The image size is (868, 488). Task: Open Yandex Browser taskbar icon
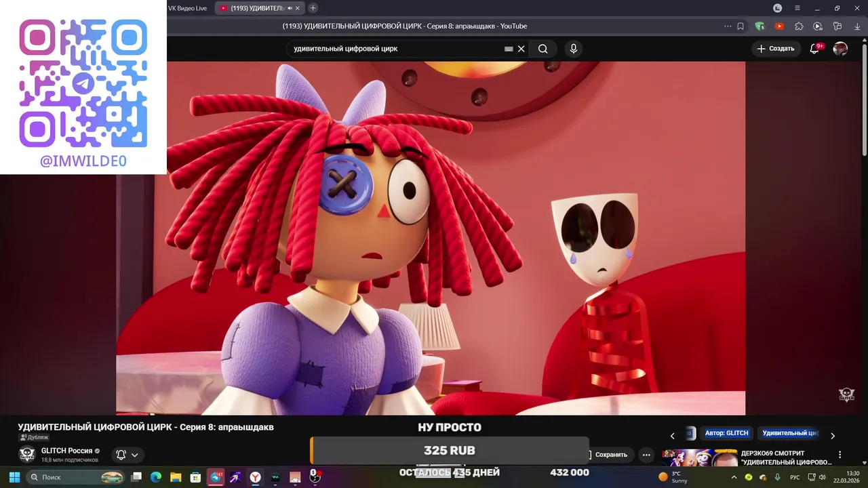pyautogui.click(x=255, y=477)
